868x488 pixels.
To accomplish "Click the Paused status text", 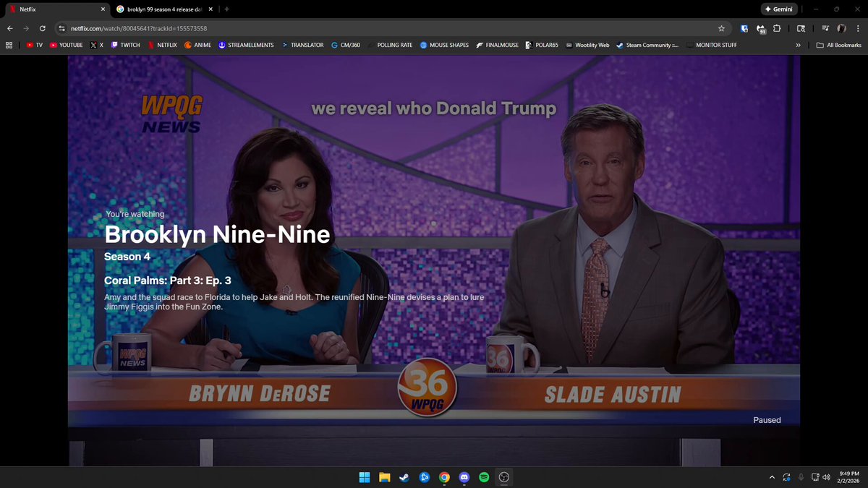I will 767,420.
